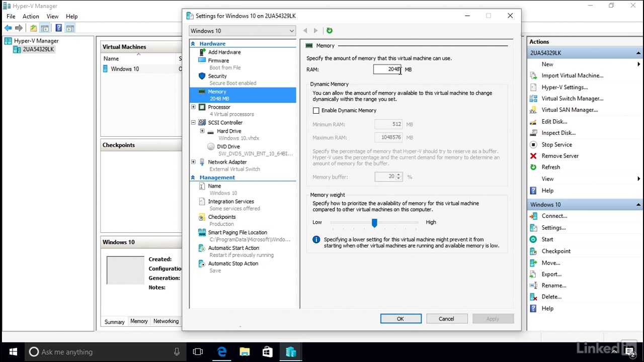
Task: Click the Ask me anything search box
Action: 105,352
